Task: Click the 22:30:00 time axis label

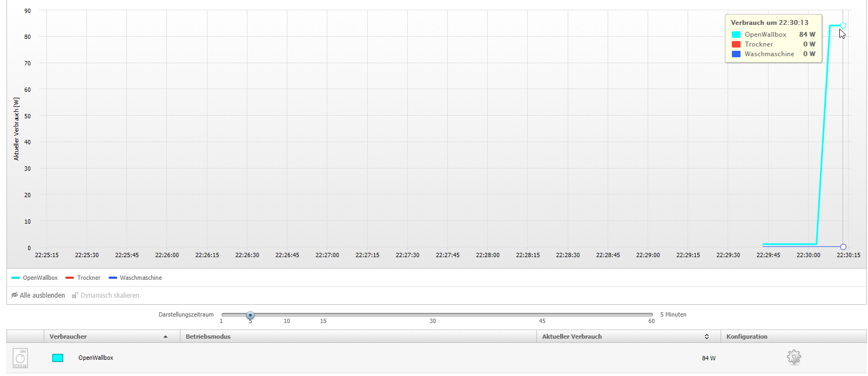Action: (x=808, y=255)
